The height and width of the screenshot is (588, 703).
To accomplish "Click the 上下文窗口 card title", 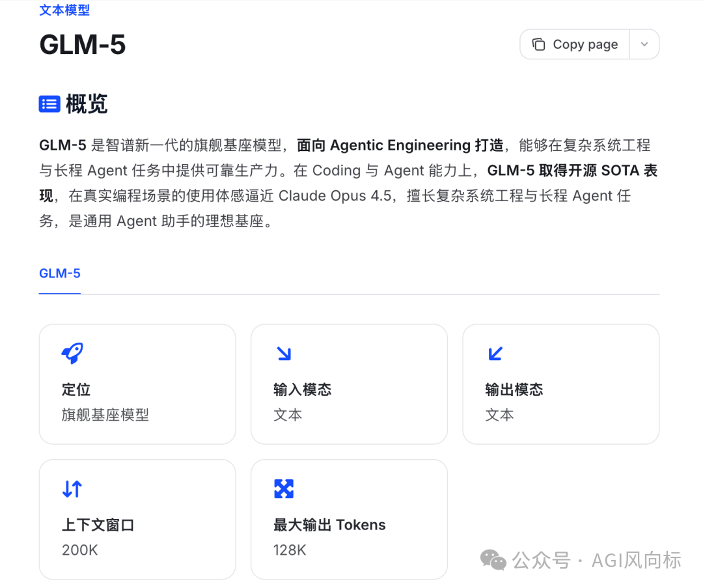I will point(98,525).
